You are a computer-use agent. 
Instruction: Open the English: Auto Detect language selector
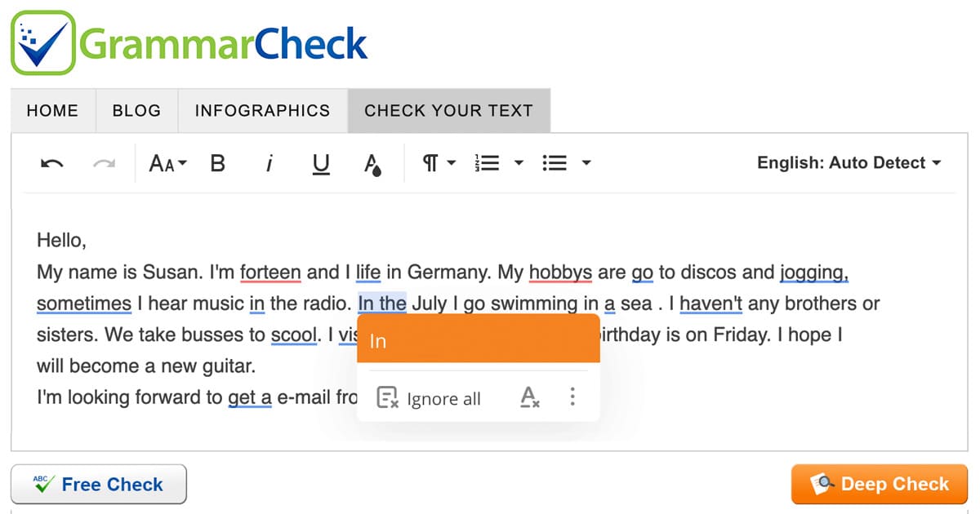tap(849, 162)
